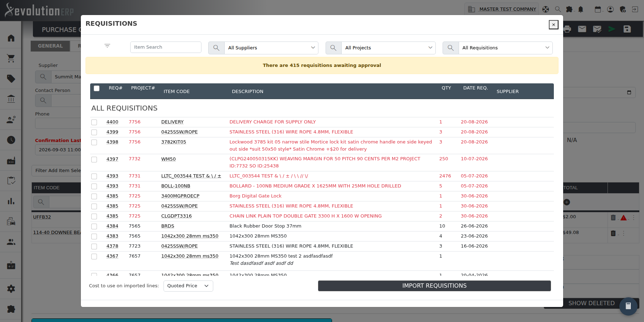644x322 pixels.
Task: Open the clock icon in the sidebar
Action: tap(11, 140)
